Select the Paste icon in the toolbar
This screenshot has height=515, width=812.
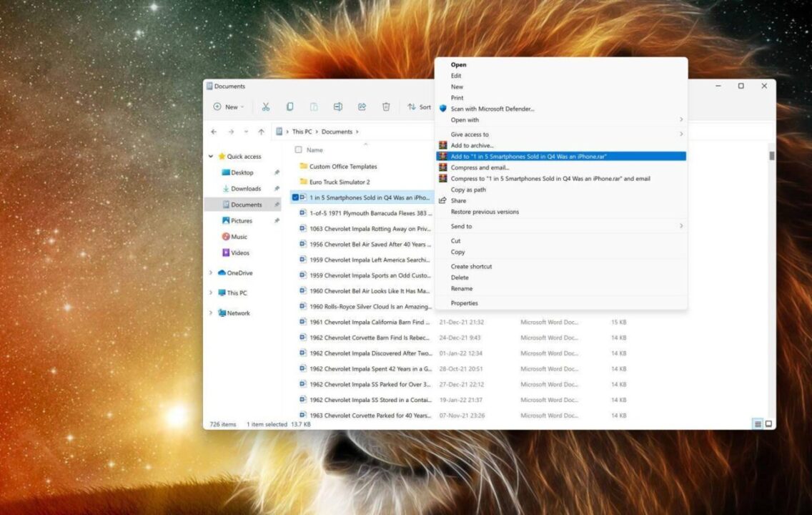[314, 106]
